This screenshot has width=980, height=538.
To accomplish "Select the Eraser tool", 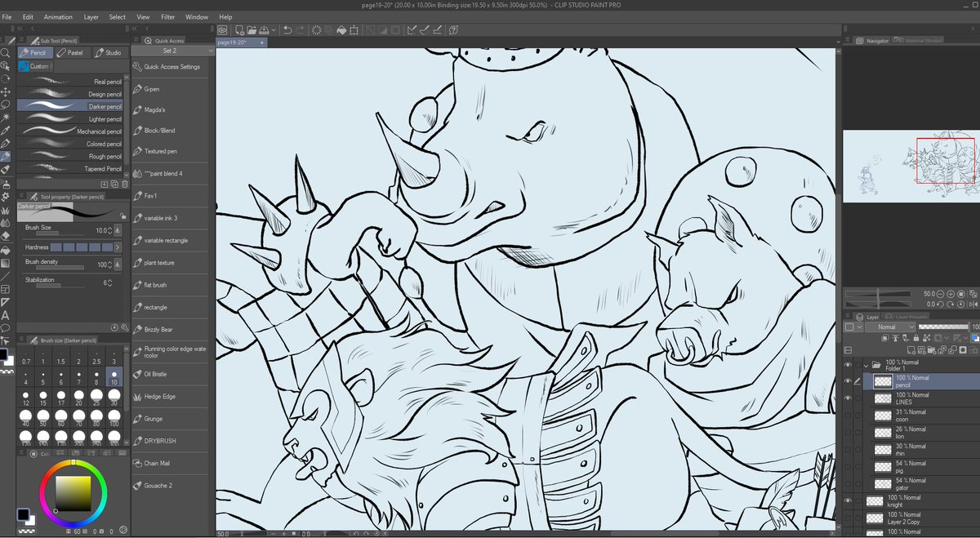I will [5, 235].
